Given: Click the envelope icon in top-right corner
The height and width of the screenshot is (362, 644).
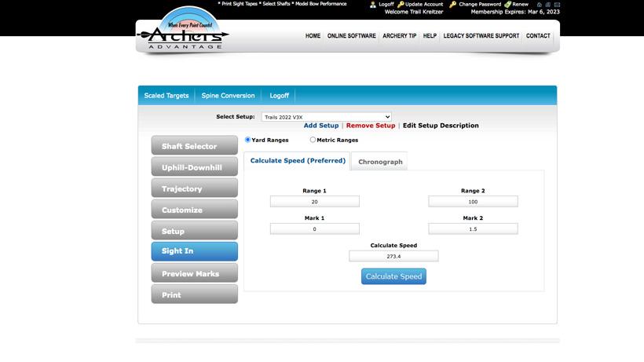Looking at the screenshot, I should click(557, 5).
